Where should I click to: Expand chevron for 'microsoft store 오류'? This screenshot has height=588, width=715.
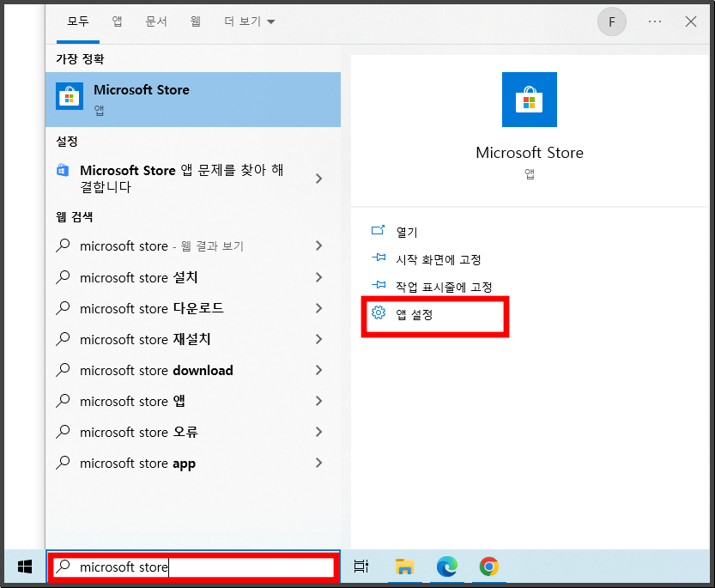[318, 432]
